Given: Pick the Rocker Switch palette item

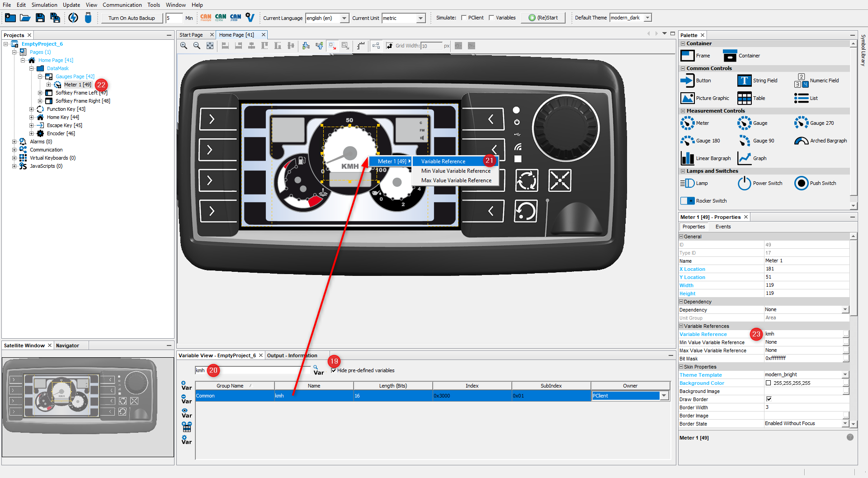Looking at the screenshot, I should [x=688, y=201].
